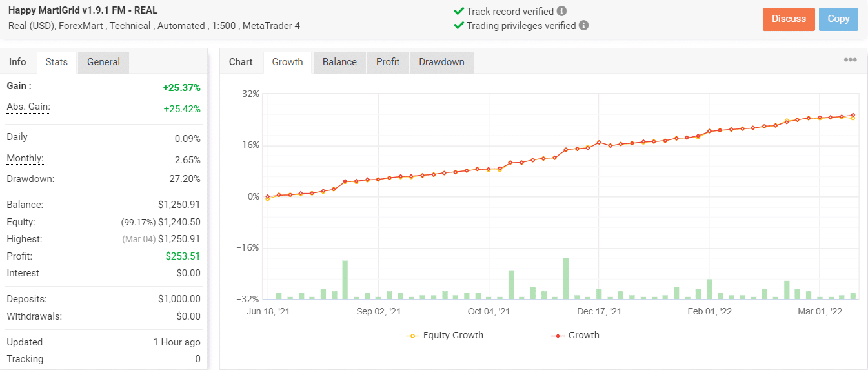868x370 pixels.
Task: Click the blue Copy button
Action: (x=838, y=19)
